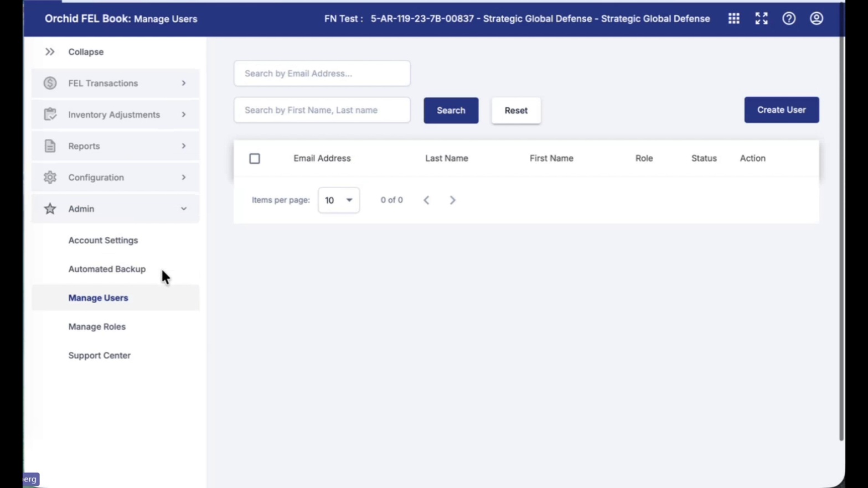Expand FEL Transactions chevron
868x488 pixels.
coord(184,83)
